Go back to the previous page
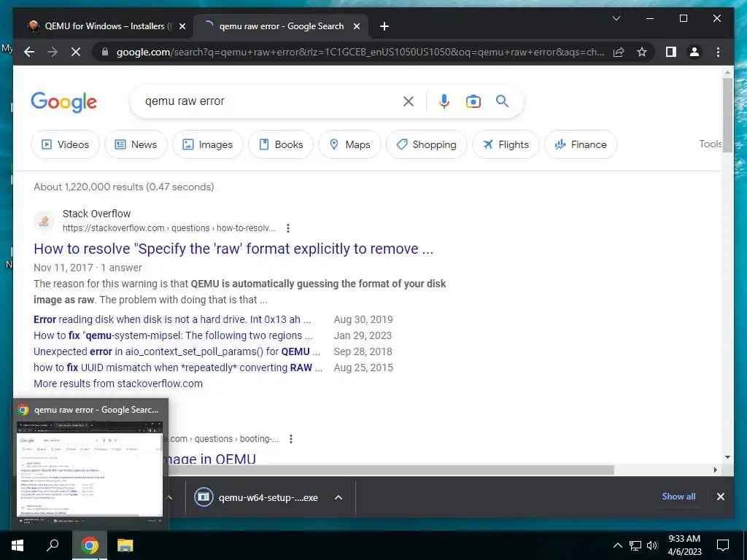This screenshot has height=560, width=747. [x=29, y=52]
